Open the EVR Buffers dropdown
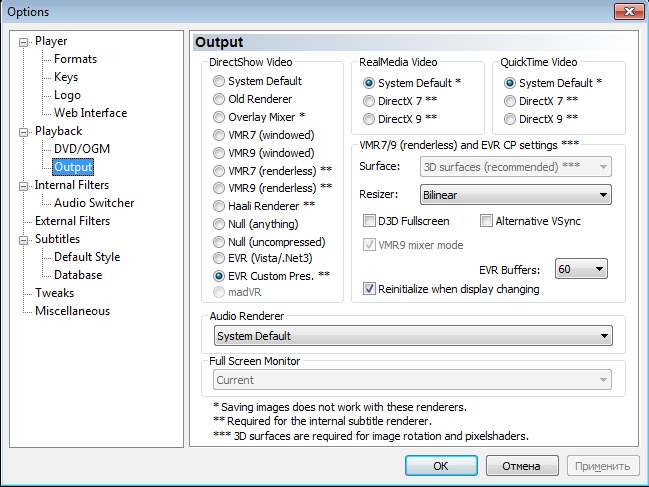This screenshot has width=649, height=487. pyautogui.click(x=582, y=269)
